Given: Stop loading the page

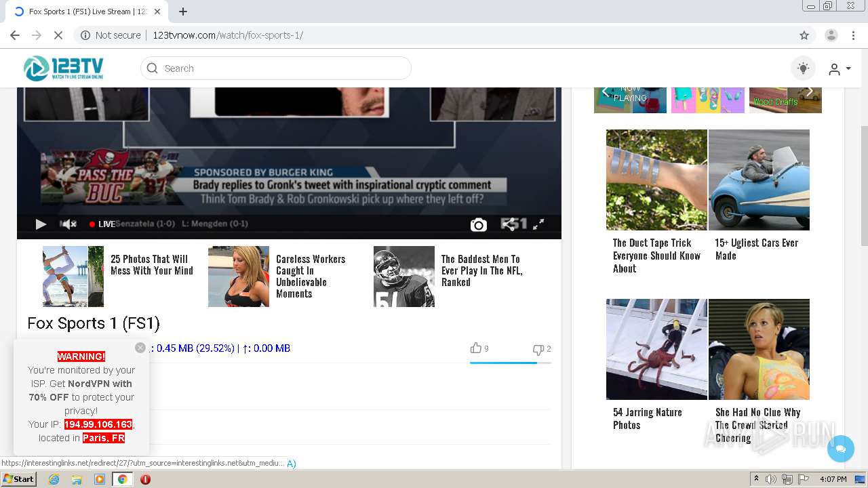Looking at the screenshot, I should 58,35.
